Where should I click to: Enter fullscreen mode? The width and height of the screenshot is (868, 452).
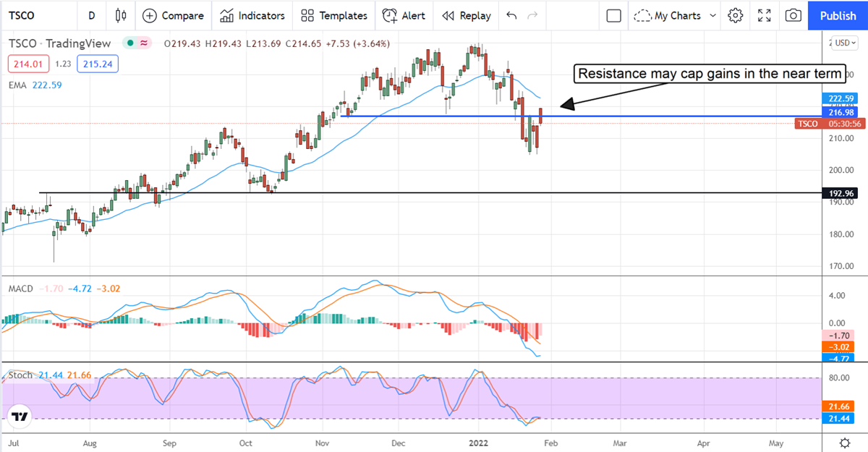pyautogui.click(x=764, y=15)
